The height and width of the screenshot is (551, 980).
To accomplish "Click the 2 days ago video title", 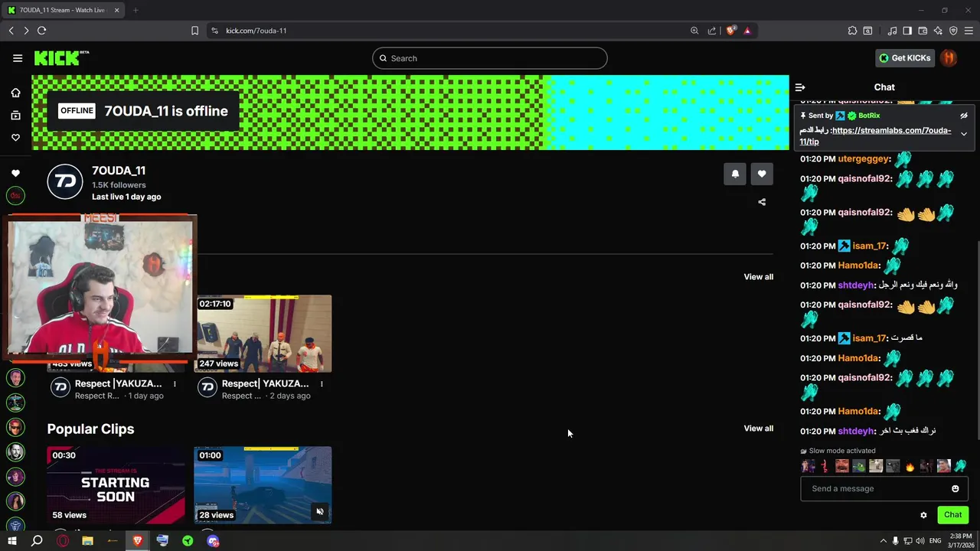I will point(265,384).
